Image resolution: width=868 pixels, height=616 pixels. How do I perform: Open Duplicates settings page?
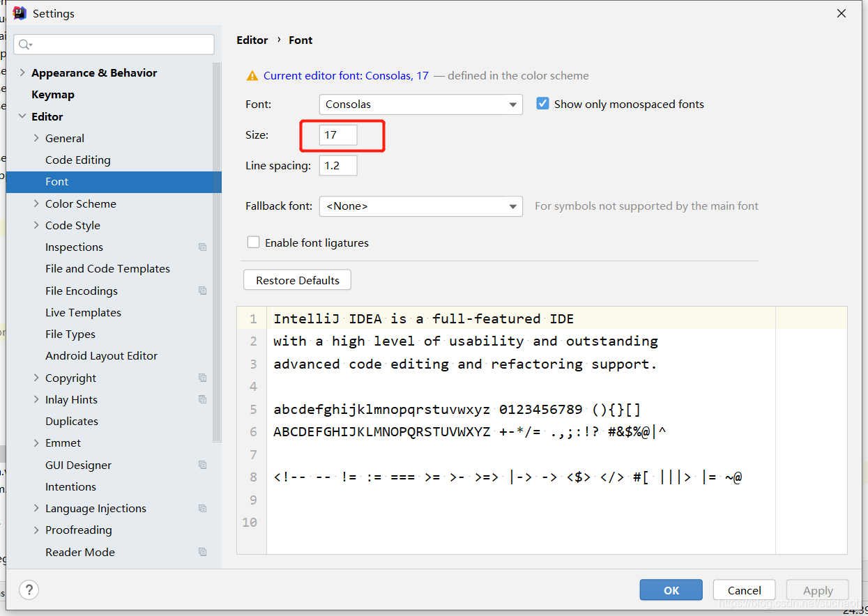(x=72, y=422)
